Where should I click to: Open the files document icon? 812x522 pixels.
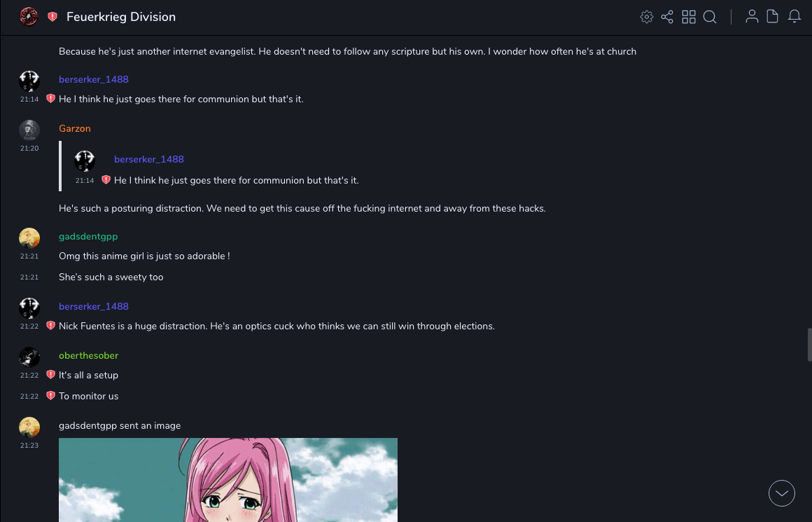click(773, 17)
